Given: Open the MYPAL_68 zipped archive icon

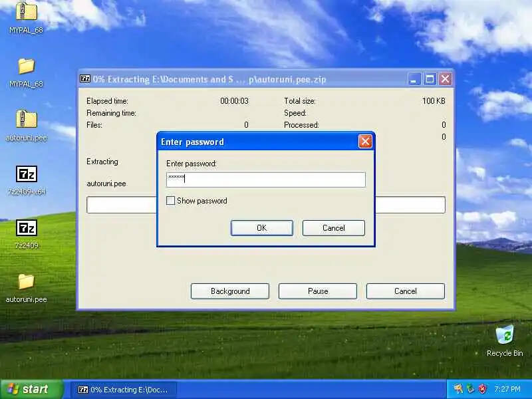Looking at the screenshot, I should pos(26,11).
